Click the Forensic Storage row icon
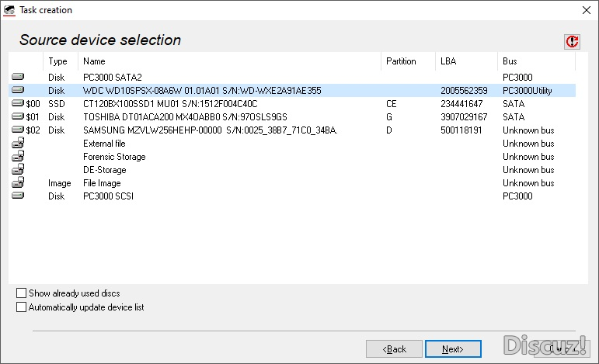The width and height of the screenshot is (599, 364). [18, 156]
